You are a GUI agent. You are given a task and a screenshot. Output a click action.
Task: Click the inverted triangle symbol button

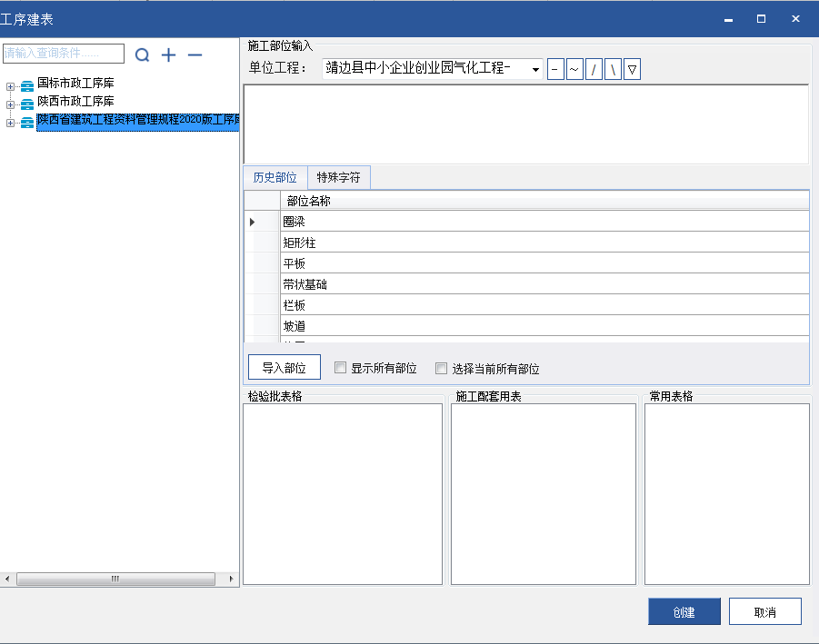[x=632, y=69]
